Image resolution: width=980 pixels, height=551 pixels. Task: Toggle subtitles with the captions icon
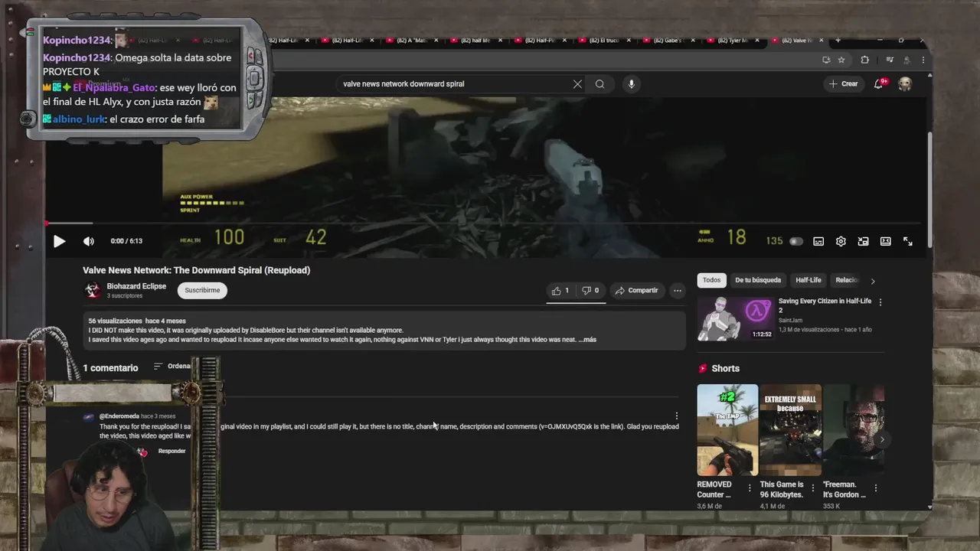point(818,241)
